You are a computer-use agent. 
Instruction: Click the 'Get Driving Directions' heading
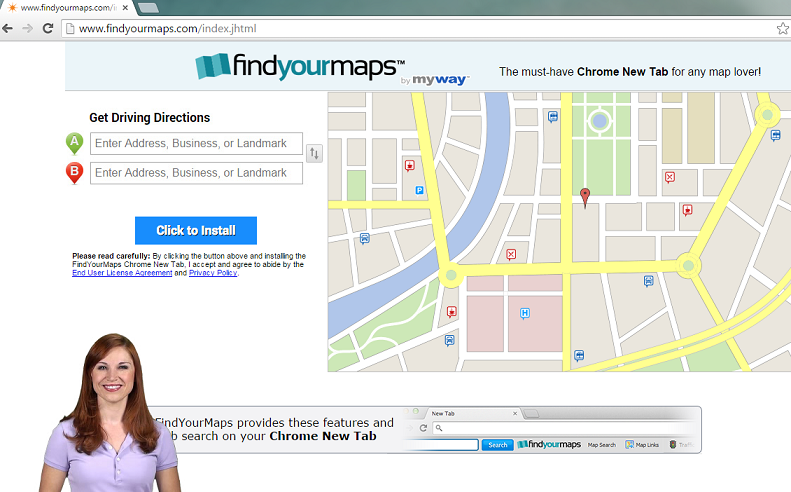point(149,118)
